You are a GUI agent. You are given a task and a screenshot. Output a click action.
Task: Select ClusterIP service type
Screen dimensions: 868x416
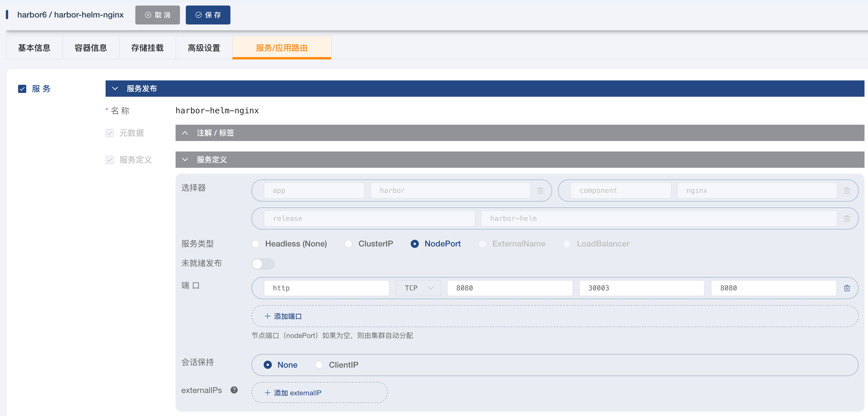[x=349, y=244]
